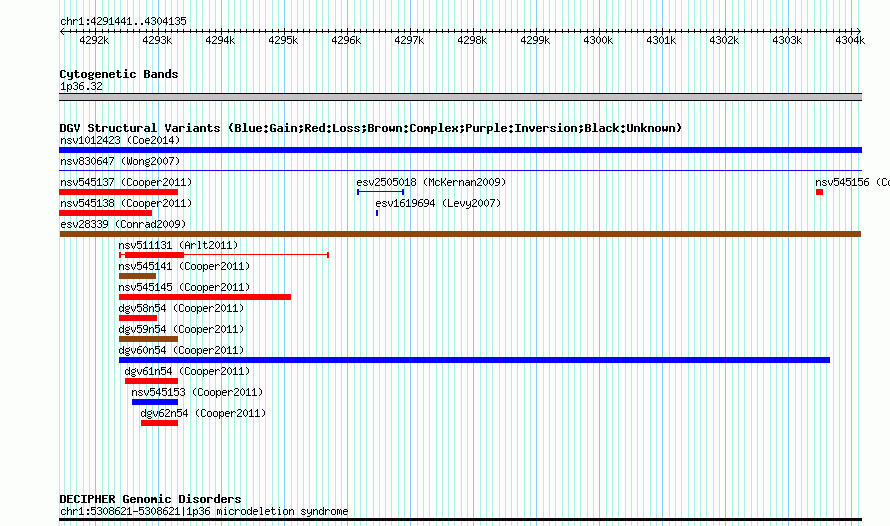
Task: Click the dgv61n54 (Cooper2011) red bar
Action: (x=152, y=381)
